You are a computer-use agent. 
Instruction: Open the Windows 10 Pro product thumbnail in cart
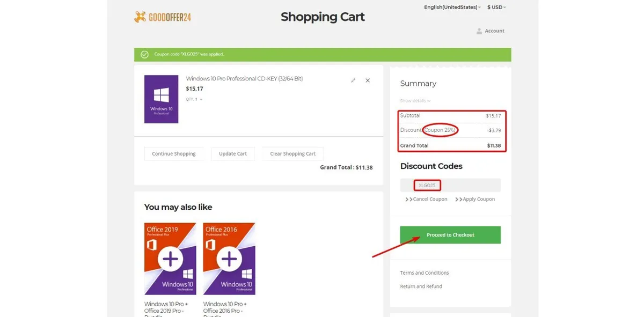(x=162, y=99)
